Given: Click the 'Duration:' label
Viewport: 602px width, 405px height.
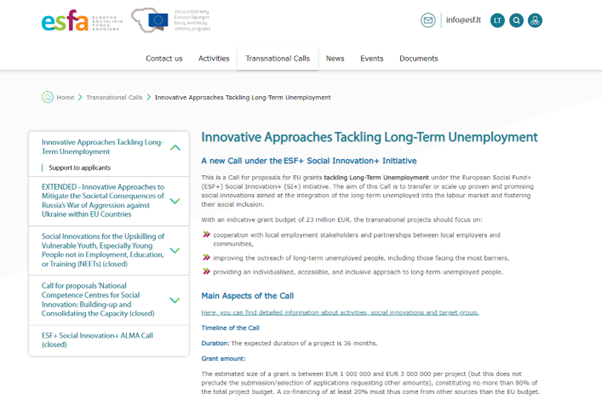Looking at the screenshot, I should click(215, 343).
